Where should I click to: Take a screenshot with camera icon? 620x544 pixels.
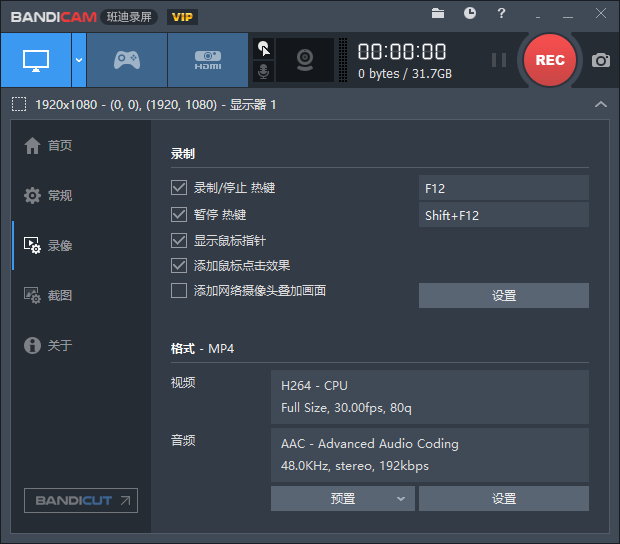601,60
